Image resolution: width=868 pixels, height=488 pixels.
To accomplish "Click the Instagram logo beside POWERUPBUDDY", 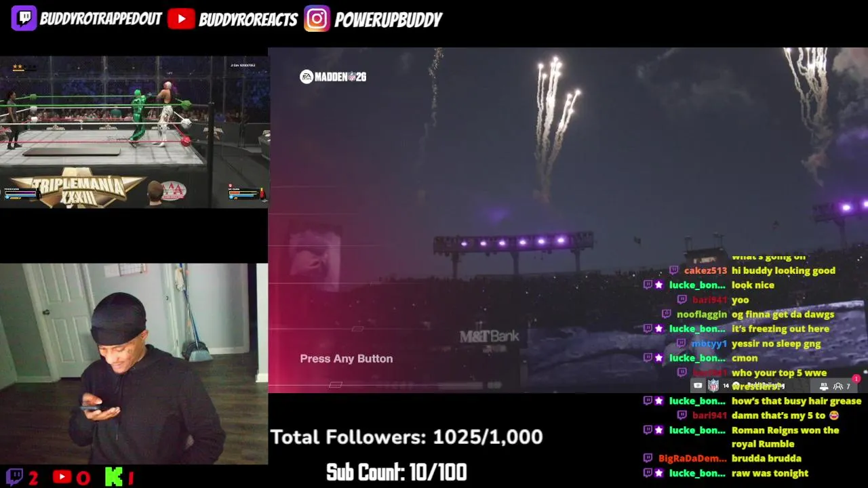I will click(x=317, y=19).
